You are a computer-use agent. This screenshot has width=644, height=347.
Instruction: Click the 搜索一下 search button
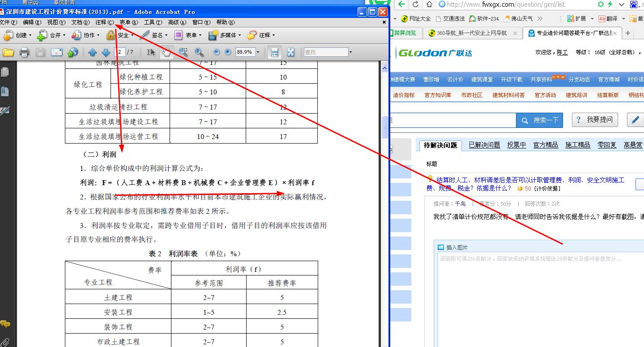[540, 120]
